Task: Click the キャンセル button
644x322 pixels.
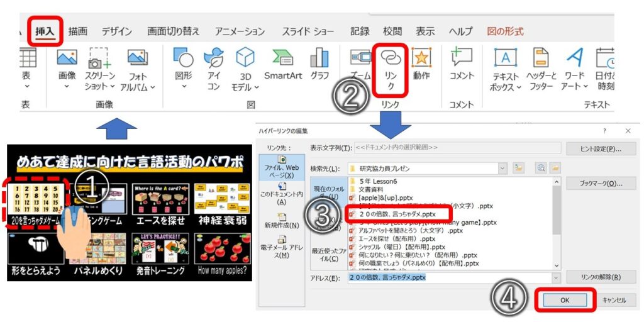Action: pyautogui.click(x=614, y=300)
